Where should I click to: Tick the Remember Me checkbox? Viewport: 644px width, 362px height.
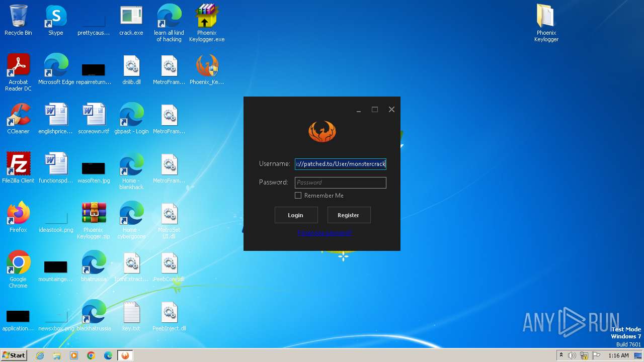[298, 196]
